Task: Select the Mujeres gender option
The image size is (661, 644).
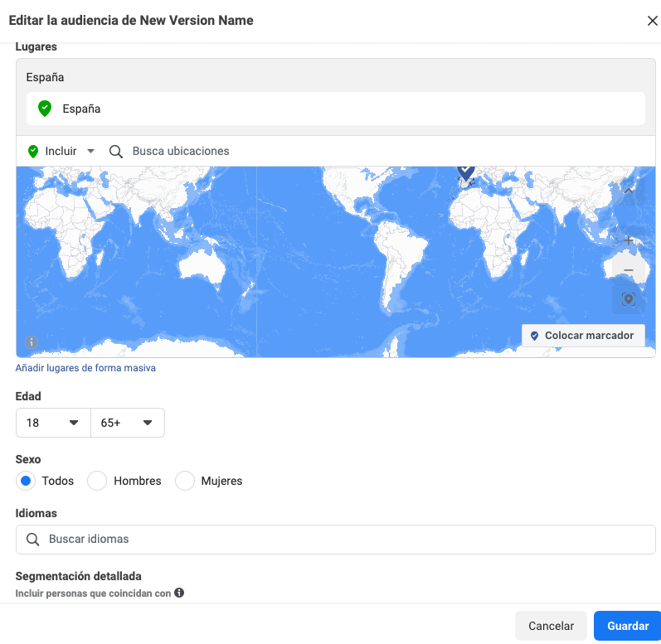Action: tap(185, 481)
